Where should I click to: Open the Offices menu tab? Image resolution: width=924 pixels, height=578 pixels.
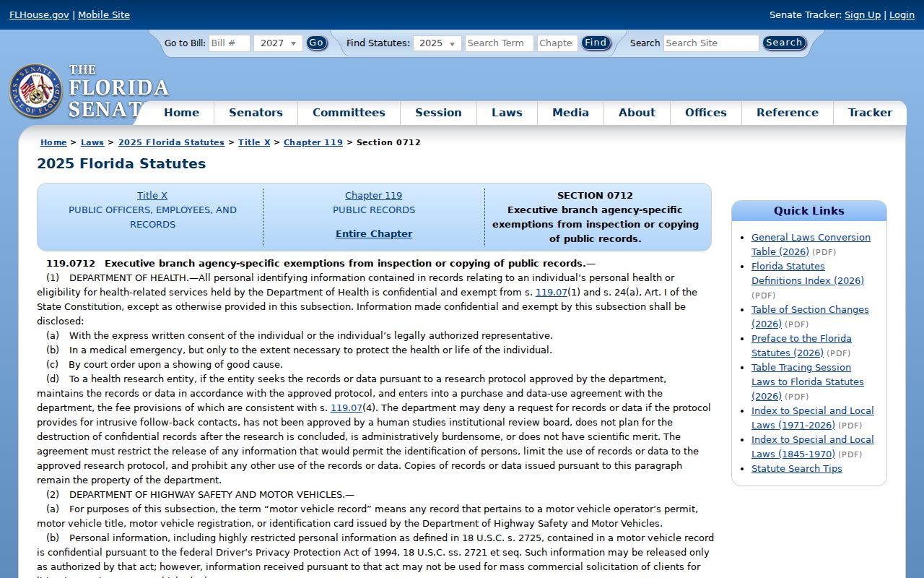pos(706,113)
